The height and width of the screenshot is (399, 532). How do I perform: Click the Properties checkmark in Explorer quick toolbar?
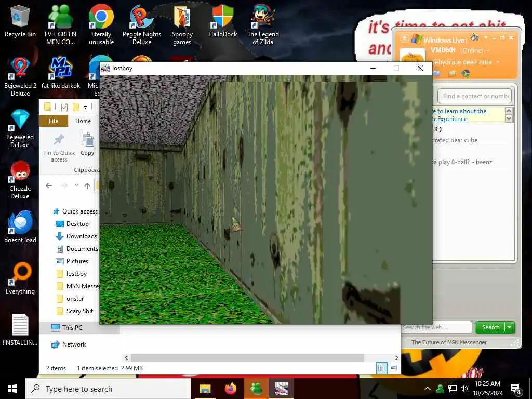pyautogui.click(x=64, y=107)
